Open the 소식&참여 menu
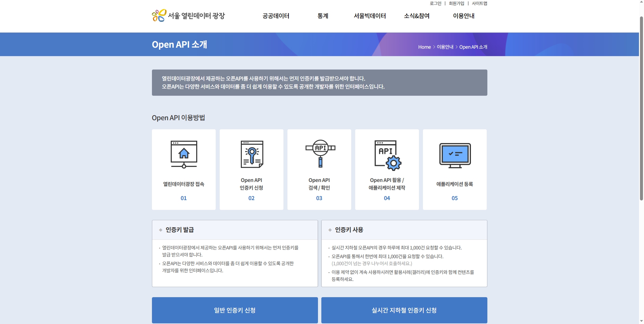 pyautogui.click(x=417, y=16)
